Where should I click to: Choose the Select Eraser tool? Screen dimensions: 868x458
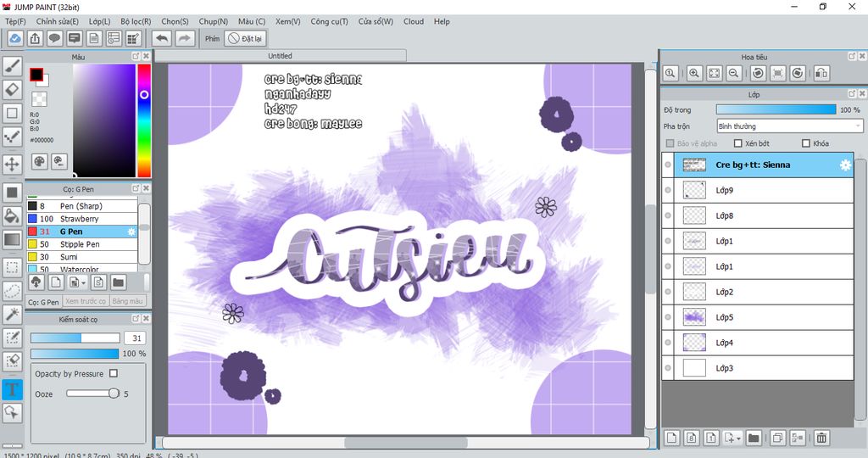(x=12, y=360)
